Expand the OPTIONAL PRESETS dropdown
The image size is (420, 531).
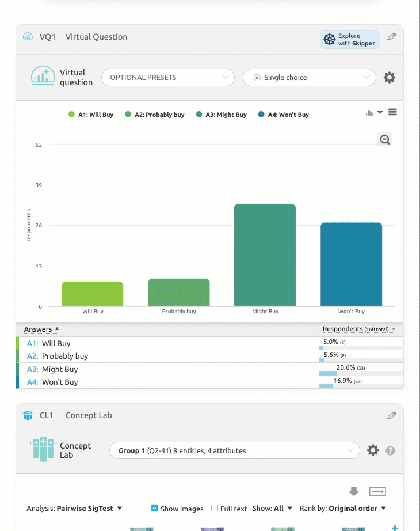pos(168,78)
